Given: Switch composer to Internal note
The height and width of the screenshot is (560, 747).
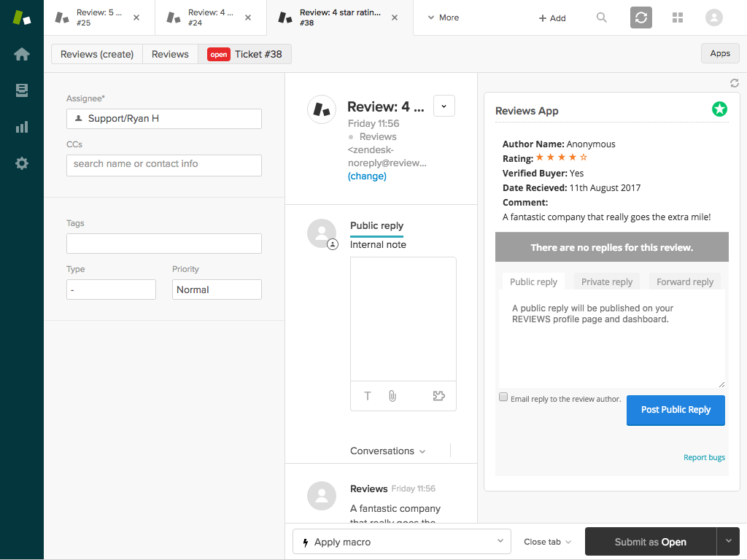Looking at the screenshot, I should tap(378, 244).
